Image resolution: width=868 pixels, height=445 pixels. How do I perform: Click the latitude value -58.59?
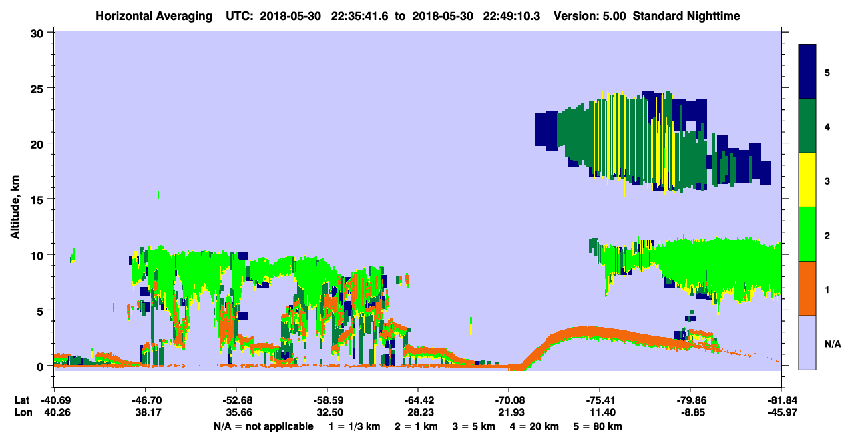point(327,400)
